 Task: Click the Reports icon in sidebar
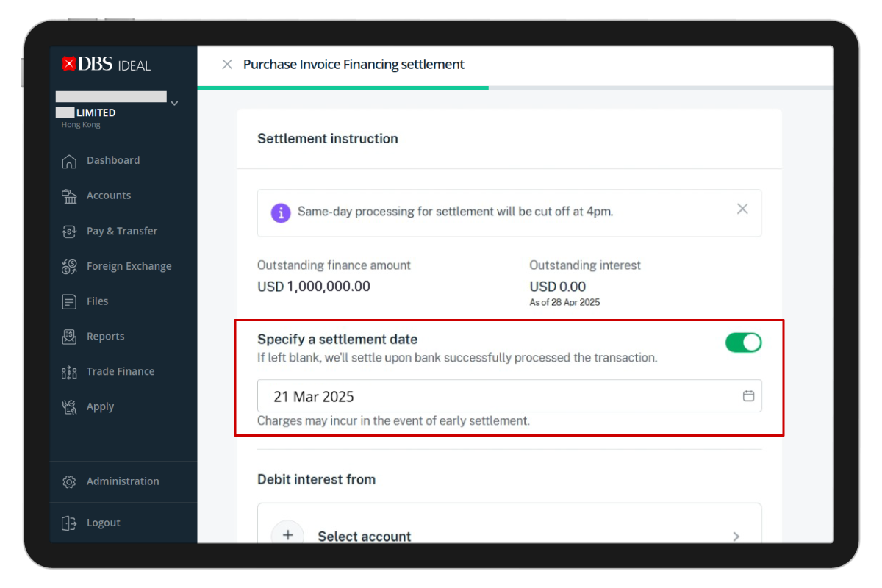tap(69, 337)
